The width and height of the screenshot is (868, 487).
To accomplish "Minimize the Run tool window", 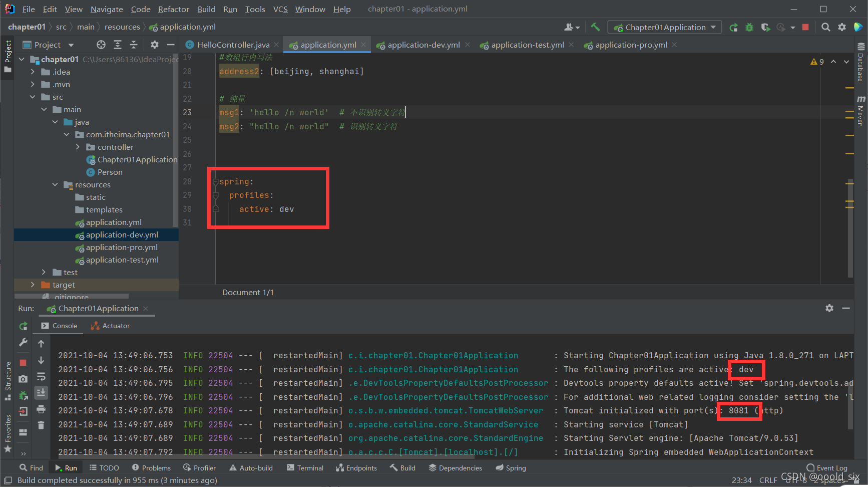I will pyautogui.click(x=846, y=308).
